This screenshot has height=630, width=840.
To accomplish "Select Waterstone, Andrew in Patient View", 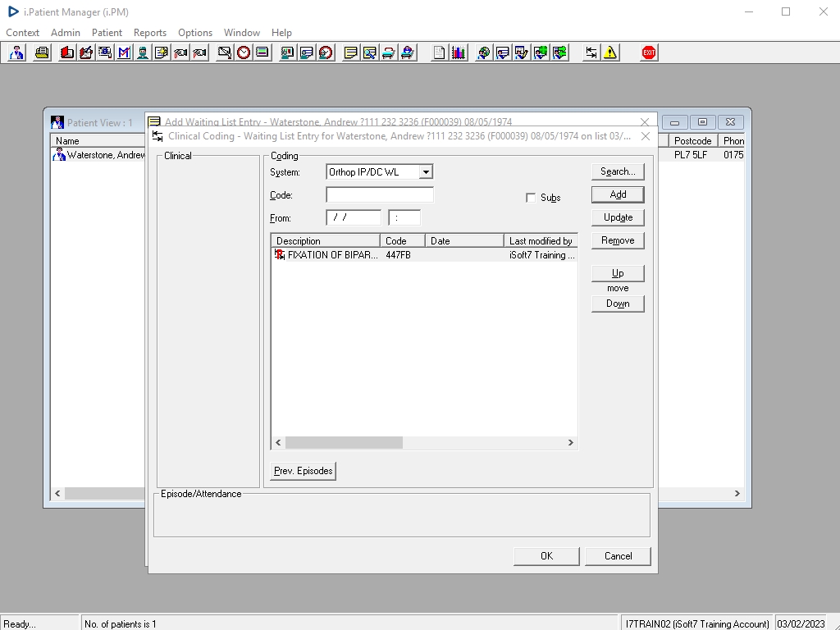I will pos(99,155).
